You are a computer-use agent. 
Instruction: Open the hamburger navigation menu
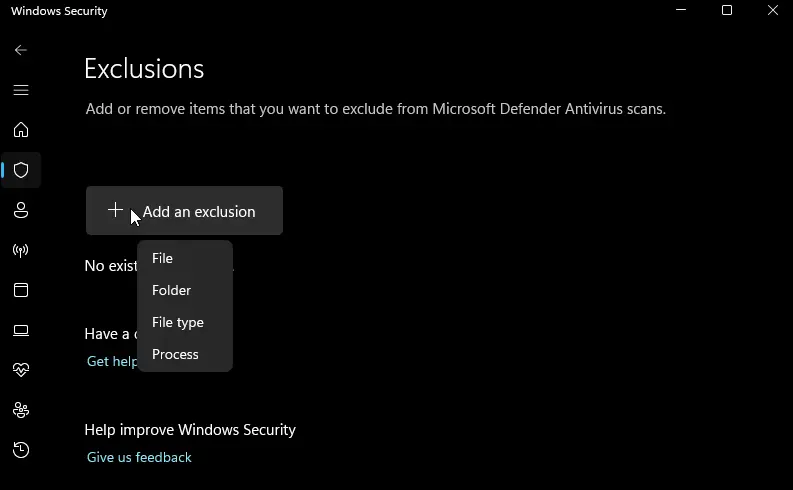(21, 90)
